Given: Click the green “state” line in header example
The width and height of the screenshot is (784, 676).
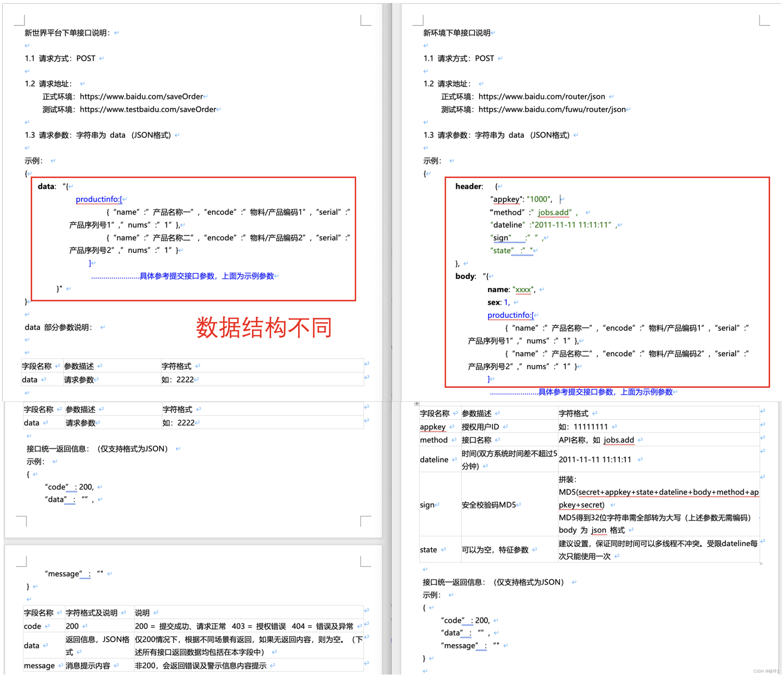Looking at the screenshot, I should tap(512, 250).
